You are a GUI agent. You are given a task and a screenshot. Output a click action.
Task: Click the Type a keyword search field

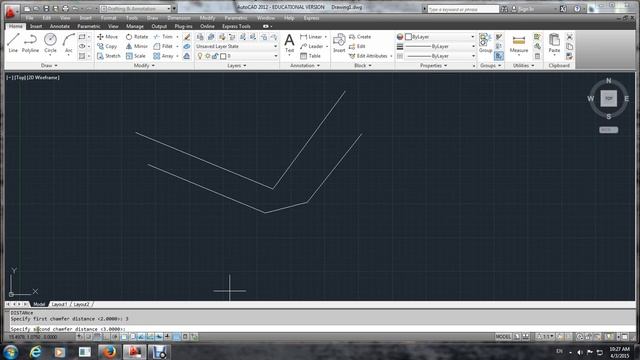click(463, 9)
